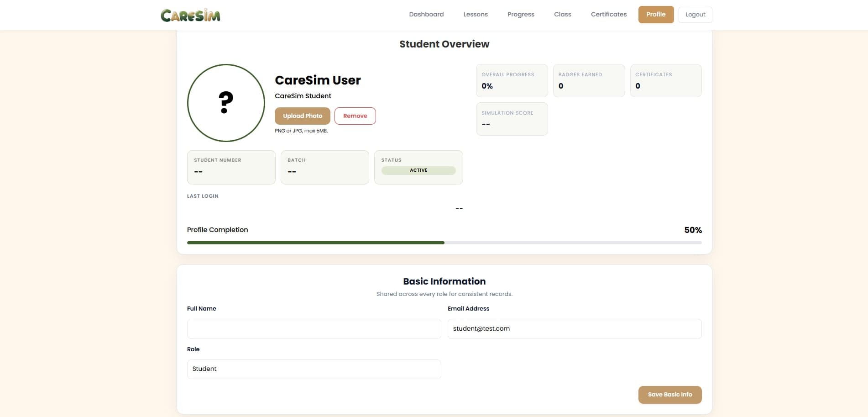868x417 pixels.
Task: Save changes with Save Basic Info
Action: 669,394
